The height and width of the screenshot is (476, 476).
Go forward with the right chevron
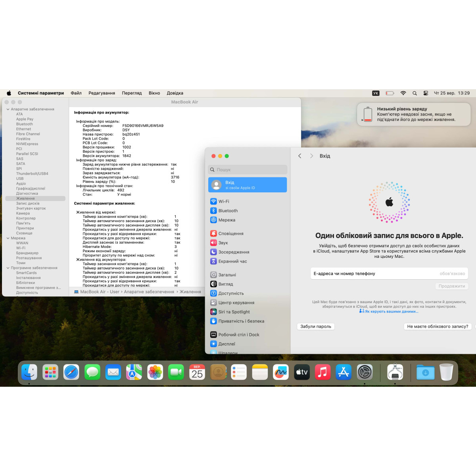311,156
